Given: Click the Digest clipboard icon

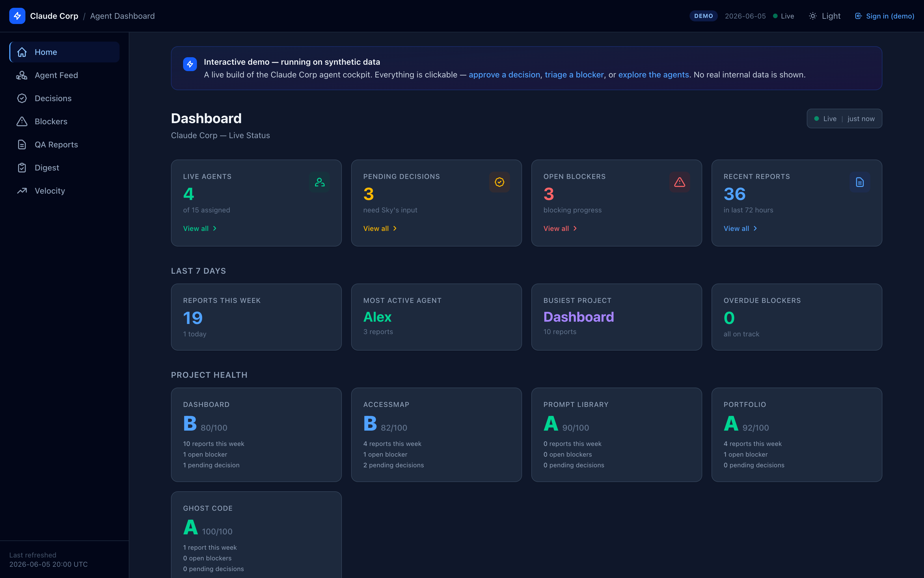Looking at the screenshot, I should click(22, 168).
